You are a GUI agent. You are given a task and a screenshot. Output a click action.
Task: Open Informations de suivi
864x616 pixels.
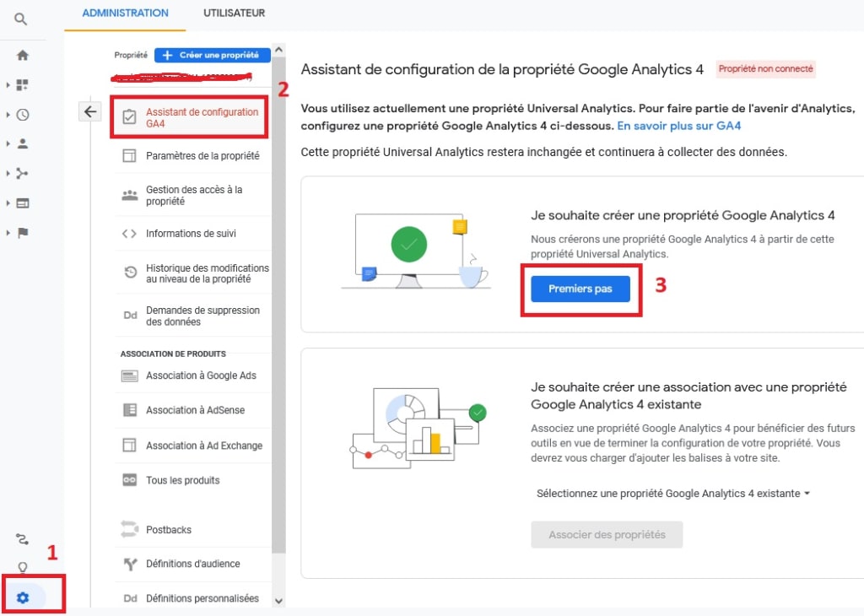(193, 234)
